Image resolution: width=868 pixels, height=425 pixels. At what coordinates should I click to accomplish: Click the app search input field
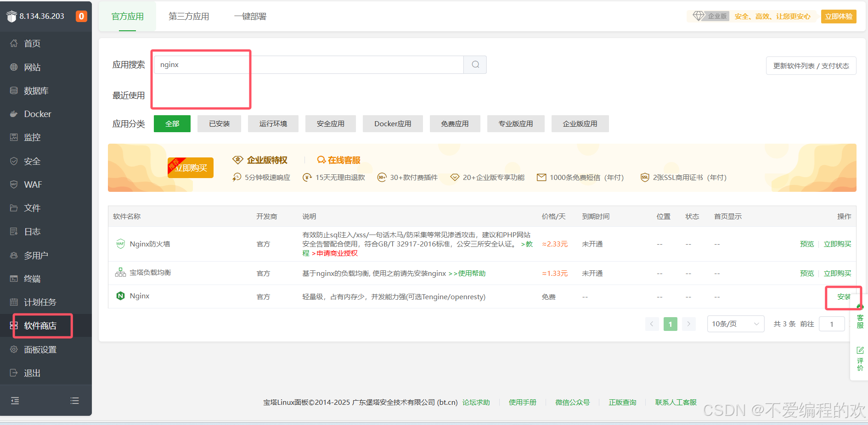click(309, 65)
